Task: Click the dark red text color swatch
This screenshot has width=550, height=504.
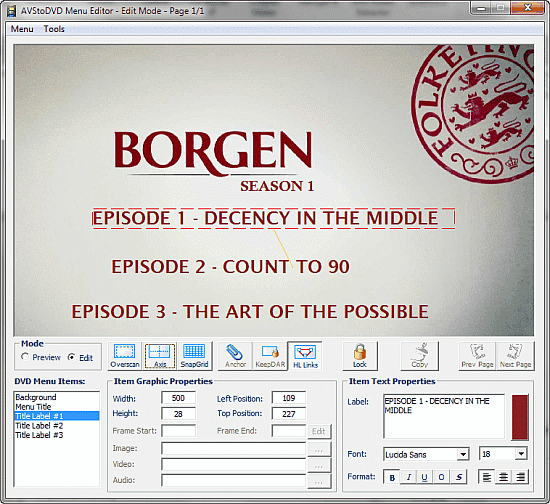Action: click(x=520, y=417)
